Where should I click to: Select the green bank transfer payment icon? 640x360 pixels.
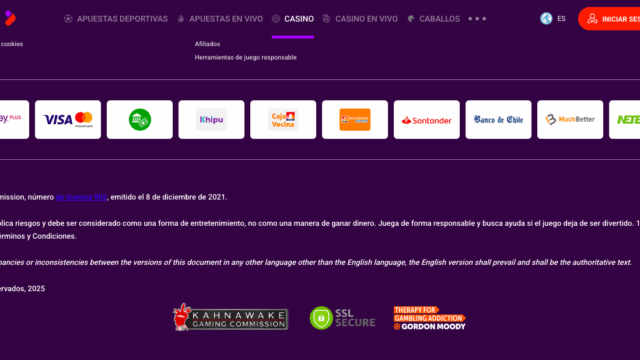(140, 120)
